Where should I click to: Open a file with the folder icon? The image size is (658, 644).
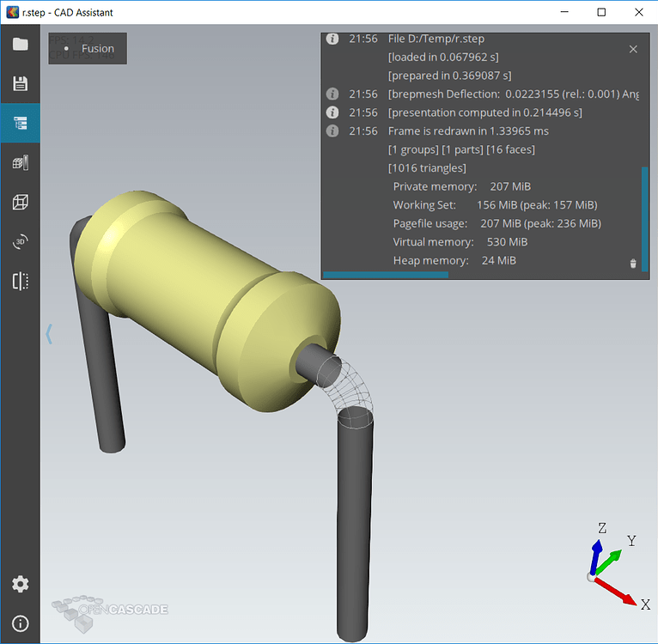pos(20,44)
